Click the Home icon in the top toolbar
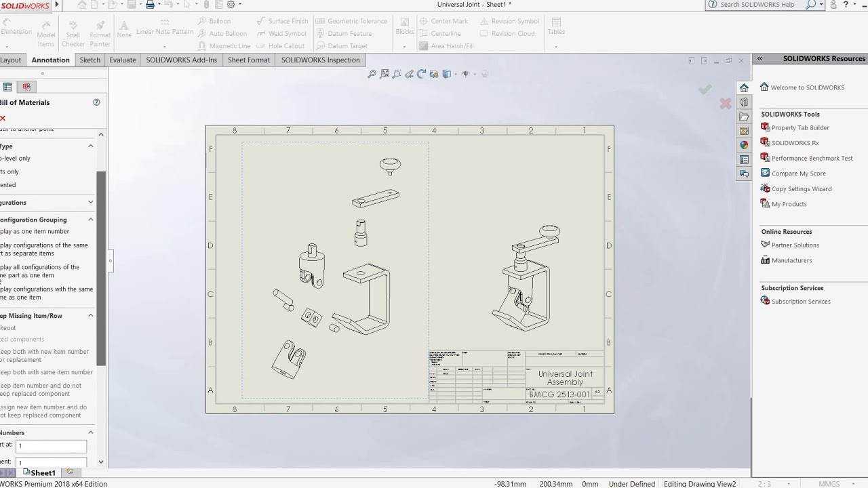Screen dimensions: 868x488 tap(82, 5)
